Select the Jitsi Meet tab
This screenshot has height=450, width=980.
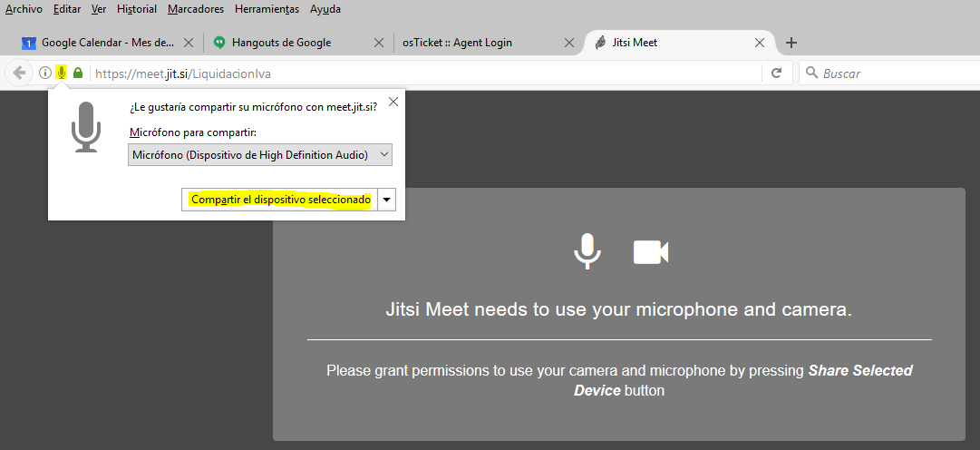coord(680,43)
